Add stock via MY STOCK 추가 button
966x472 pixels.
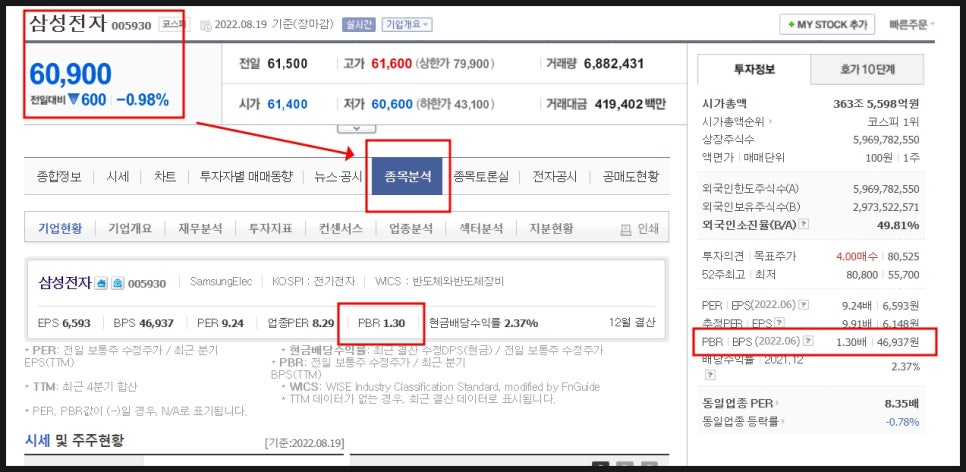tap(827, 25)
